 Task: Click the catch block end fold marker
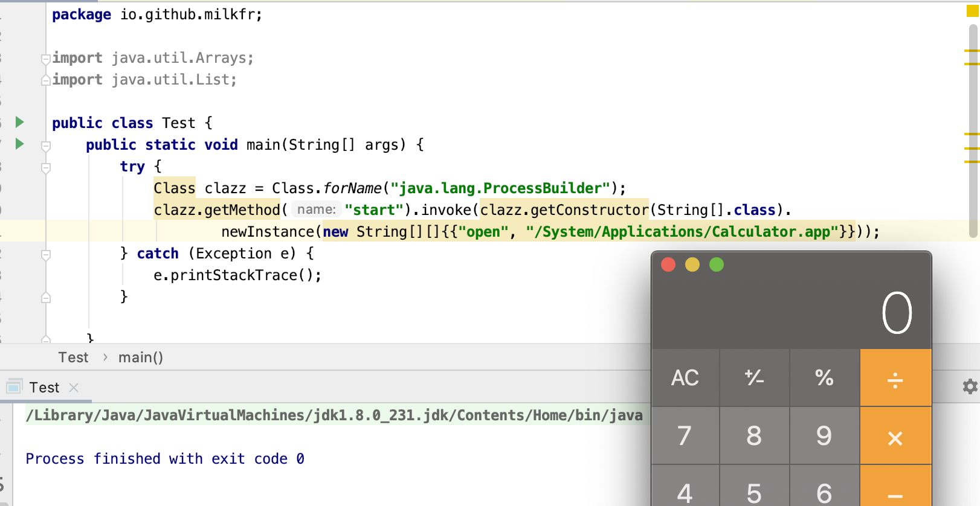(45, 297)
